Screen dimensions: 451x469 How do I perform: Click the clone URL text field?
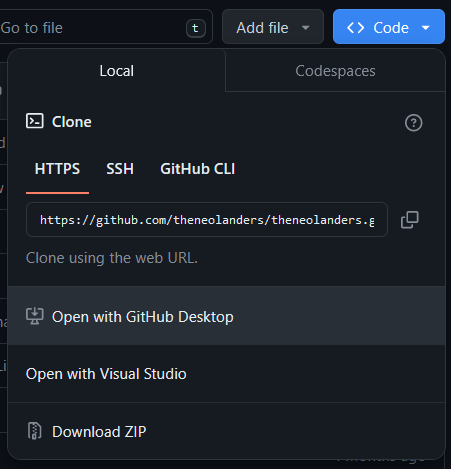coord(207,220)
